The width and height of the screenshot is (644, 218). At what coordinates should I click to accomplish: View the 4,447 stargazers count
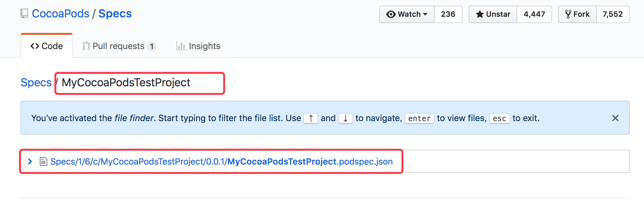534,14
